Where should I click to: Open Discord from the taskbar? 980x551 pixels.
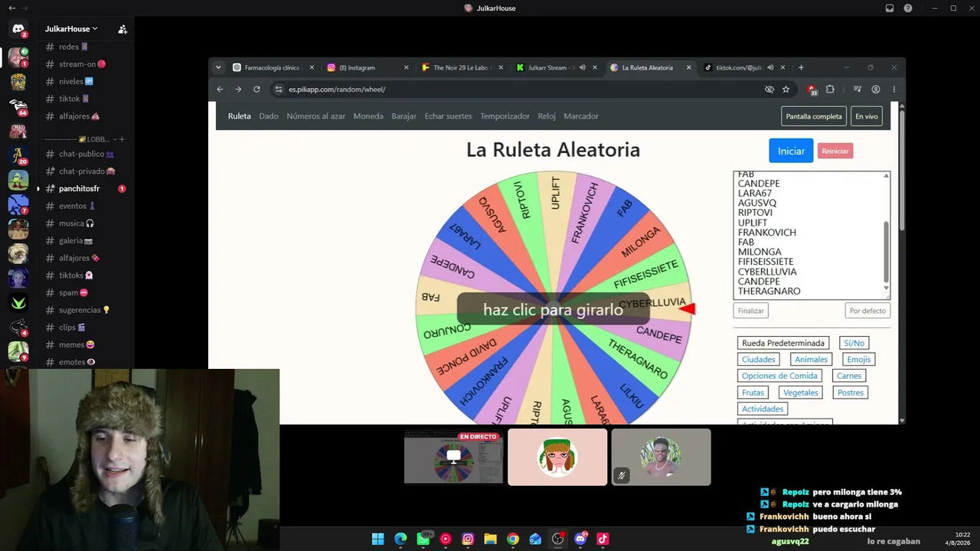click(580, 539)
